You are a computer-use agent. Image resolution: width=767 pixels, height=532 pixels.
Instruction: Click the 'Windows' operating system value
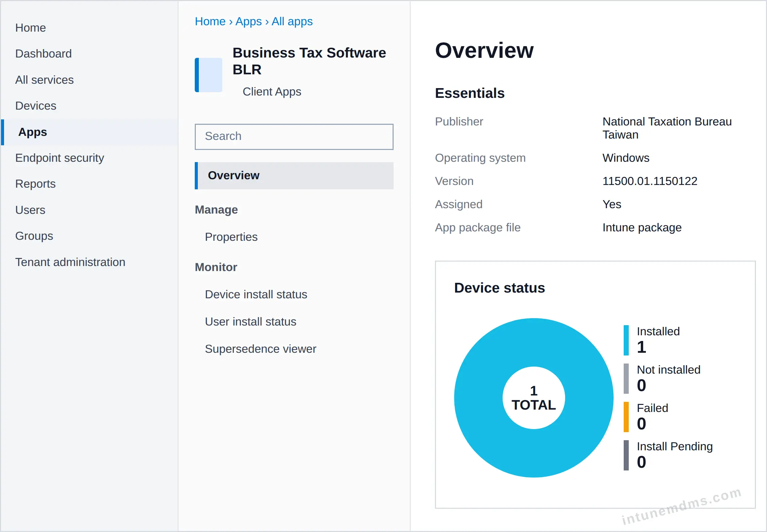coord(626,158)
